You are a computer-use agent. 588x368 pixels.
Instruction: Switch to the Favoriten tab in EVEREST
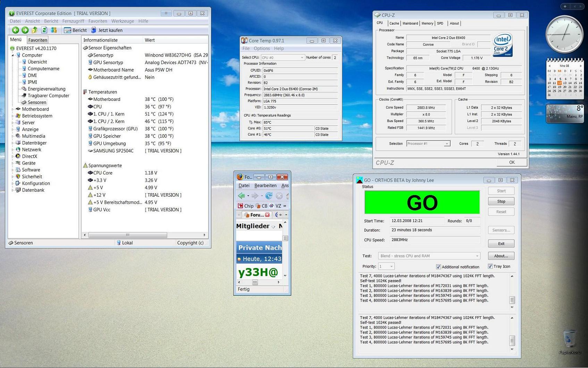tap(37, 40)
